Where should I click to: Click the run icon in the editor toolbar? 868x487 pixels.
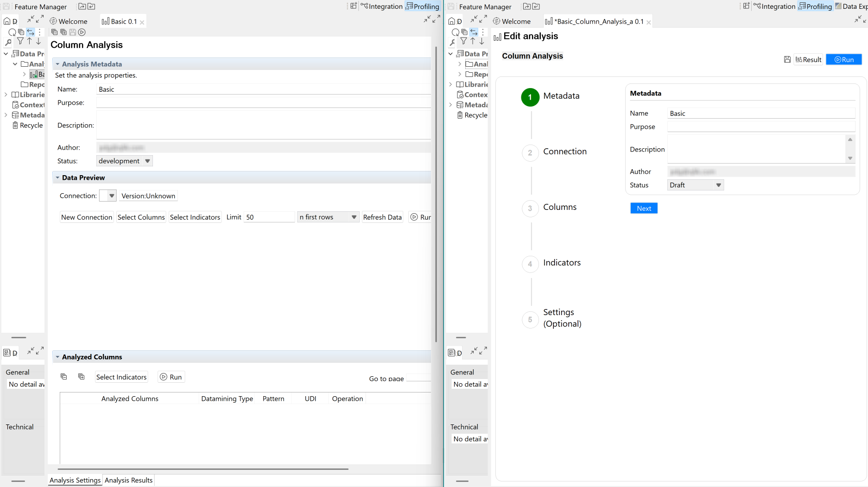(82, 32)
